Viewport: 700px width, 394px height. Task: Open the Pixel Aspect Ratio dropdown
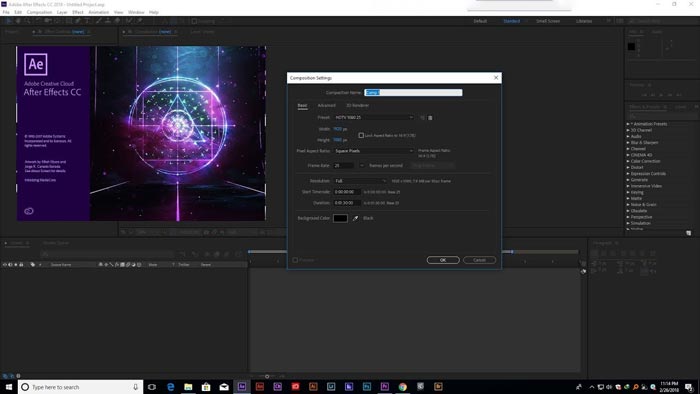[374, 151]
